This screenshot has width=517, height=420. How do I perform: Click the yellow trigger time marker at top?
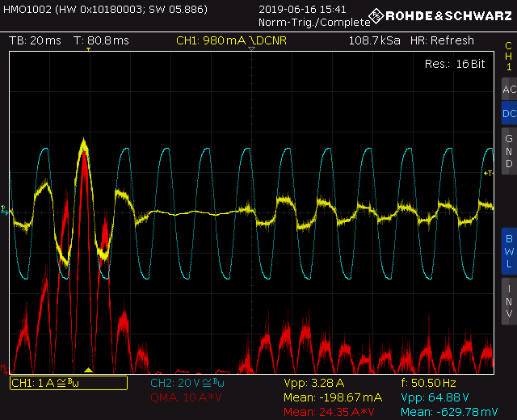88,49
